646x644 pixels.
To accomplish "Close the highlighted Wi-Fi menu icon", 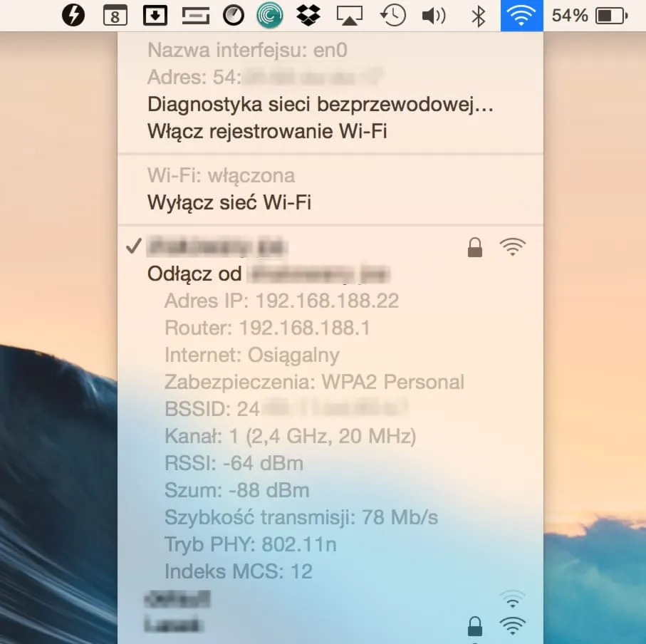I will pos(521,16).
